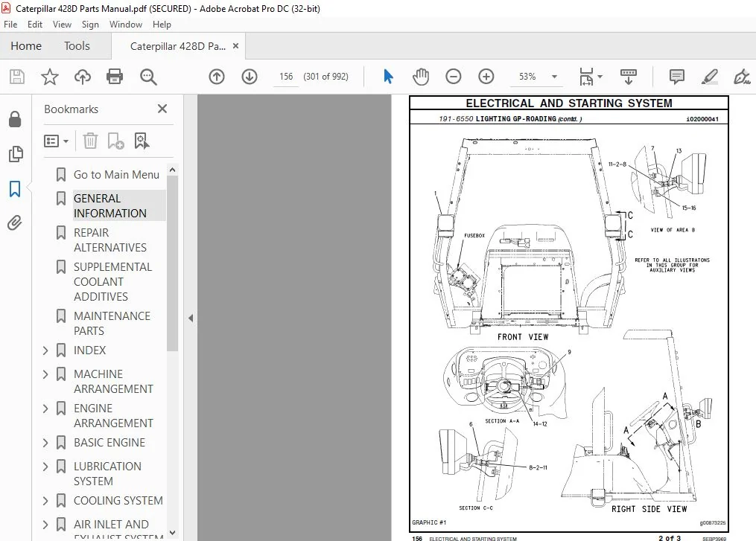756x541 pixels.
Task: Add new bookmark icon
Action: tap(115, 141)
